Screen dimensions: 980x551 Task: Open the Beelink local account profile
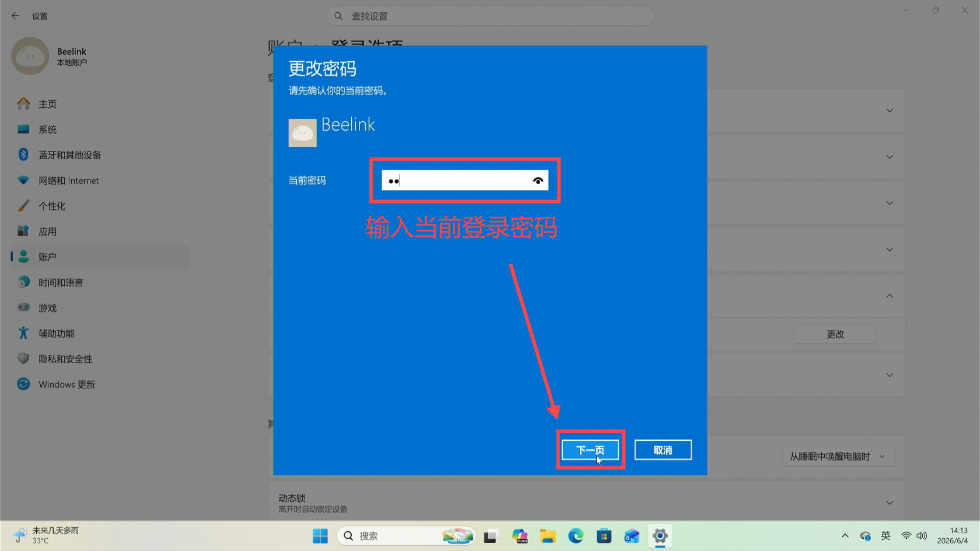coord(50,56)
